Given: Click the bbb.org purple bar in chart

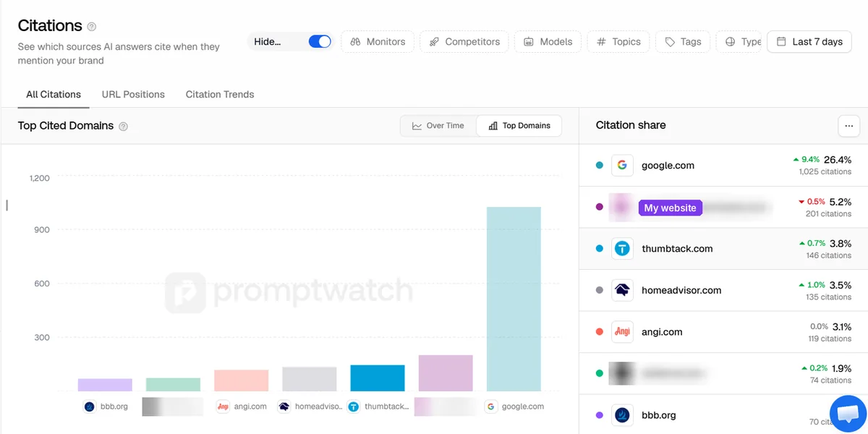Looking at the screenshot, I should (x=106, y=385).
